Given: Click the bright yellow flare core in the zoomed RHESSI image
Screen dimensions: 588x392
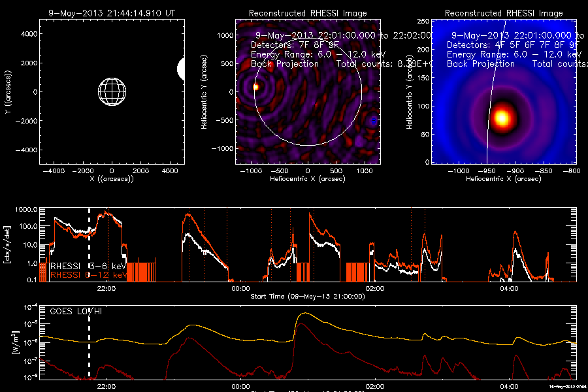Looking at the screenshot, I should (x=502, y=118).
